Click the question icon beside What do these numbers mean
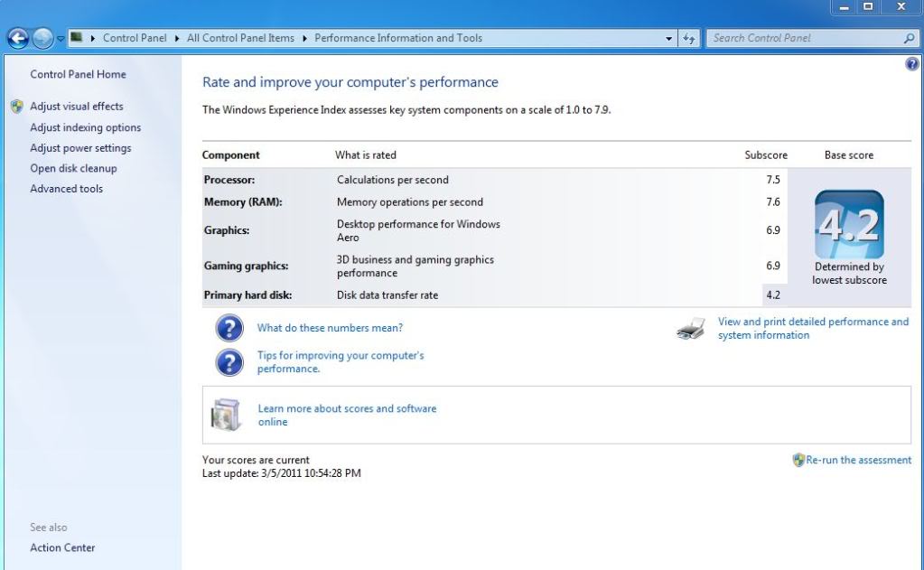Image resolution: width=924 pixels, height=570 pixels. click(229, 328)
